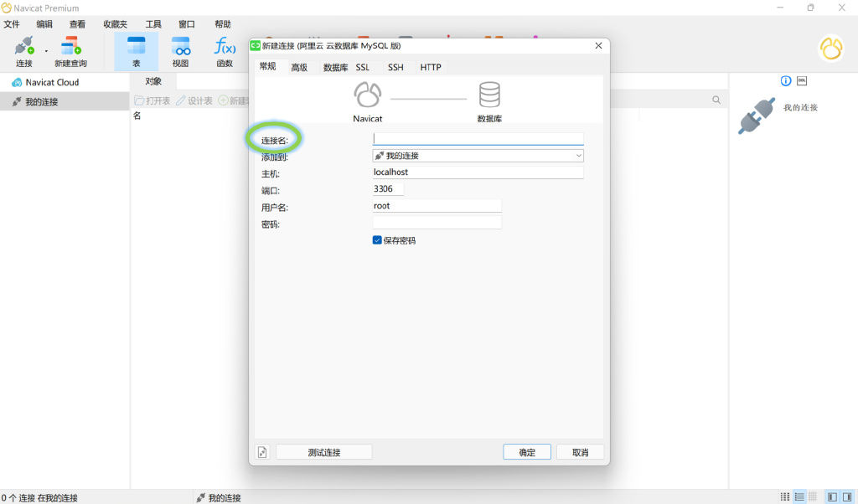Switch to detail table view
Screen dimensions: 858x504
click(813, 497)
